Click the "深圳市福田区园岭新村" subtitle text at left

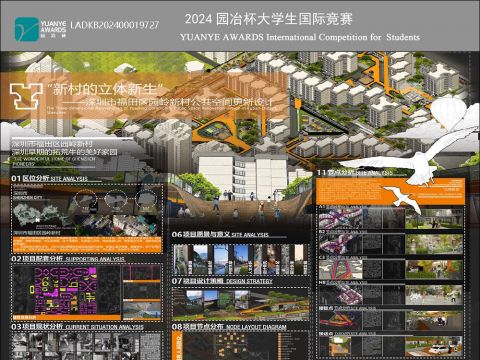52,144
